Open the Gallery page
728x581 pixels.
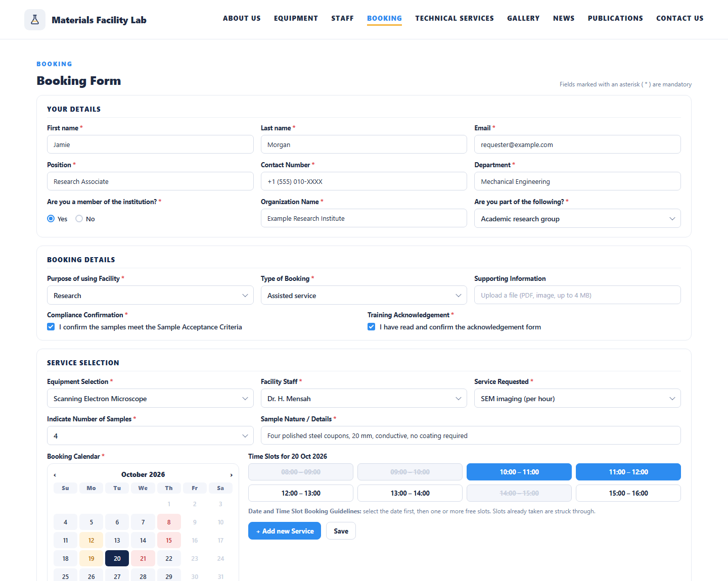point(523,18)
